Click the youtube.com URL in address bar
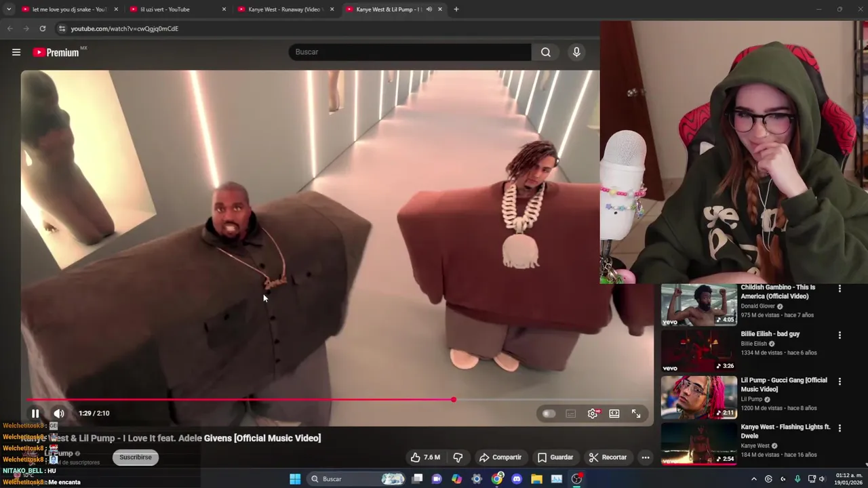The image size is (868, 488). click(x=125, y=28)
